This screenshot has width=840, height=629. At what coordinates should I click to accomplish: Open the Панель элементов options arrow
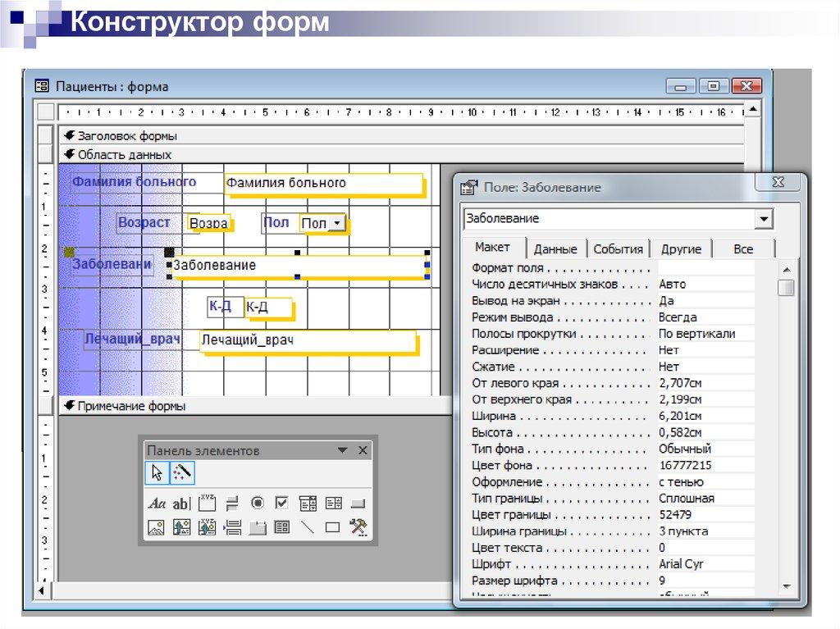[343, 450]
